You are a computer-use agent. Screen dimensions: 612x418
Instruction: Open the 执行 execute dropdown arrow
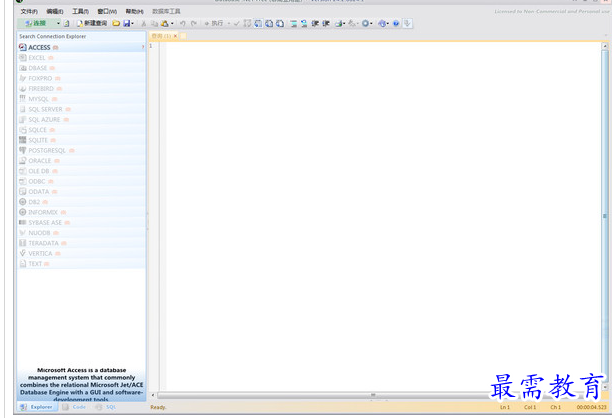point(229,23)
